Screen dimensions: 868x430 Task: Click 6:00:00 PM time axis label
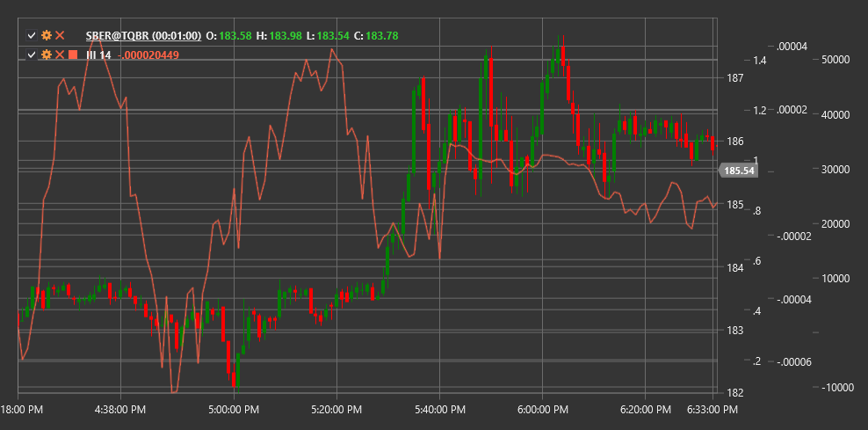(542, 410)
